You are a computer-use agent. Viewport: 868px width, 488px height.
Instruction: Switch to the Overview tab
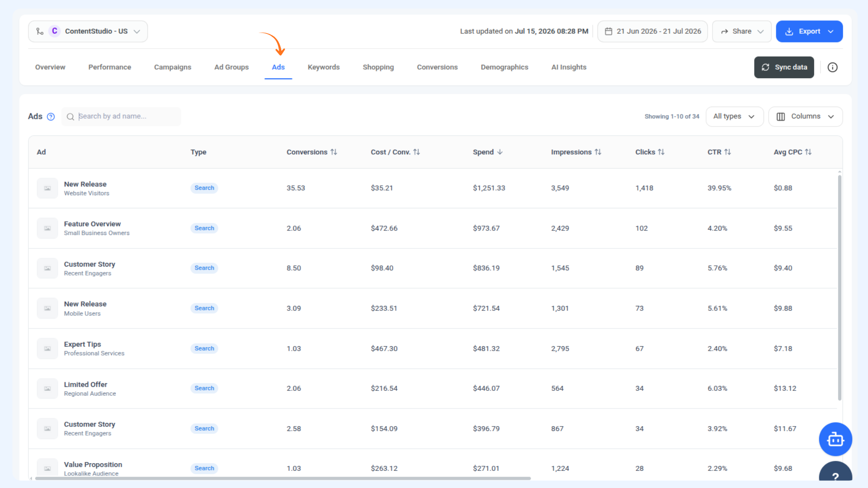50,67
